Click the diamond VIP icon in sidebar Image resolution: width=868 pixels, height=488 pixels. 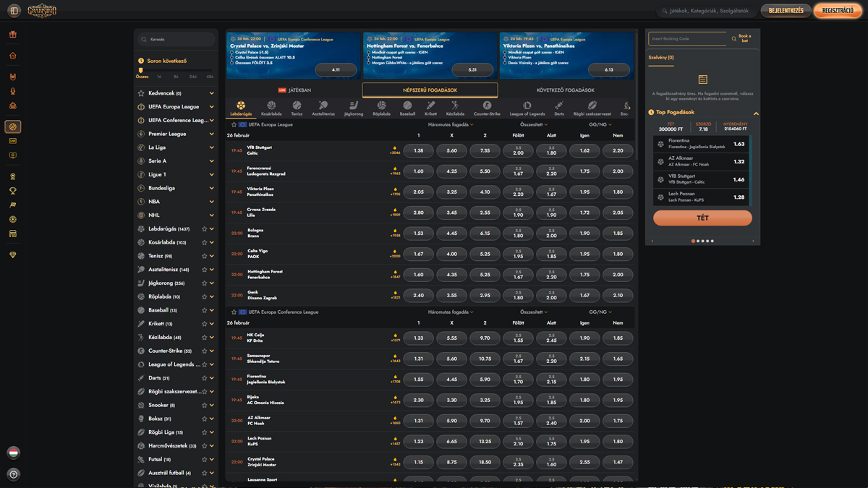pos(13,255)
